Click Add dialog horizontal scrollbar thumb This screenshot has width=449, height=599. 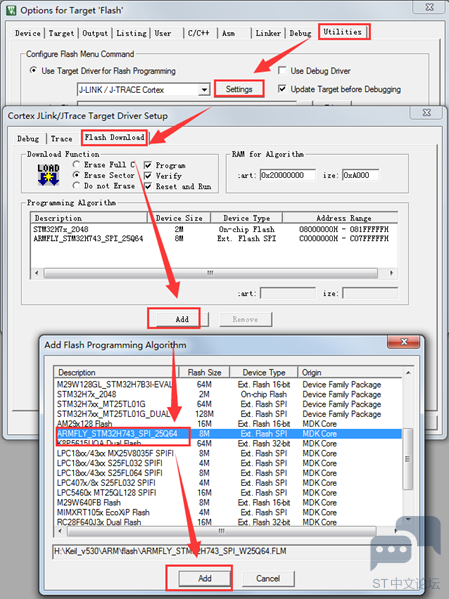tap(222, 531)
